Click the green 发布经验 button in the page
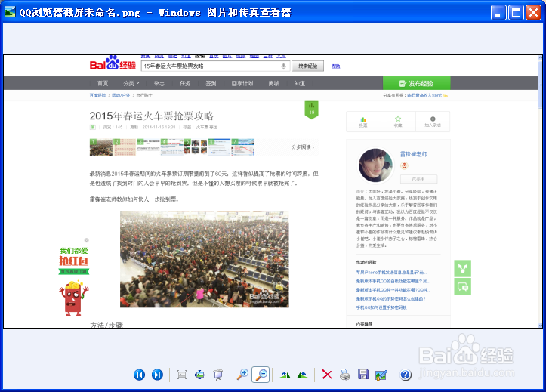 pyautogui.click(x=416, y=83)
